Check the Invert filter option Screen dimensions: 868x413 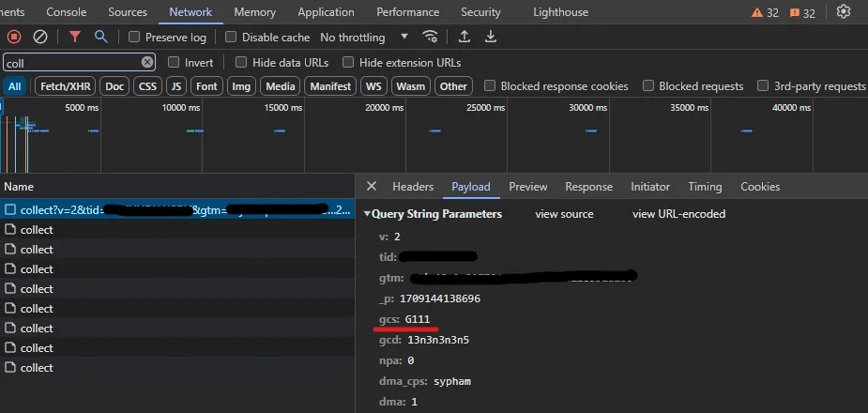[174, 62]
